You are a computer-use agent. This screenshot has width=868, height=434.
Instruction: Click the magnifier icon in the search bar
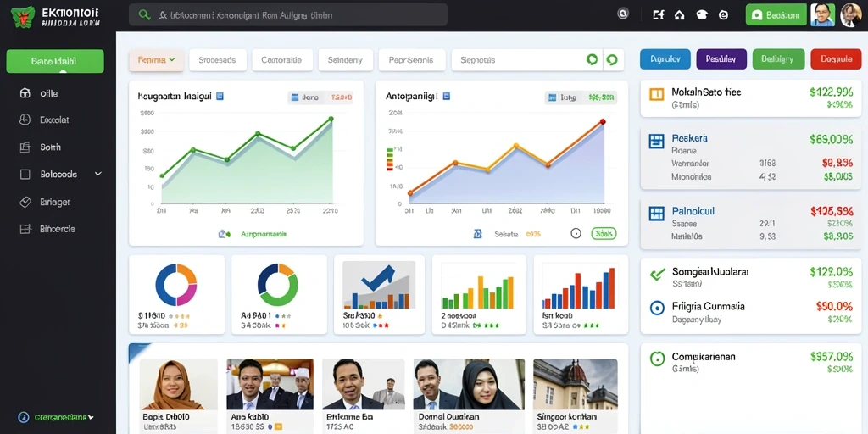pyautogui.click(x=144, y=15)
